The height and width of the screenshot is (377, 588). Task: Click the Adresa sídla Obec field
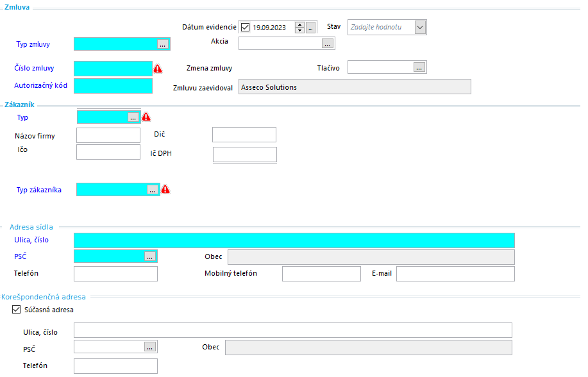[371, 257]
